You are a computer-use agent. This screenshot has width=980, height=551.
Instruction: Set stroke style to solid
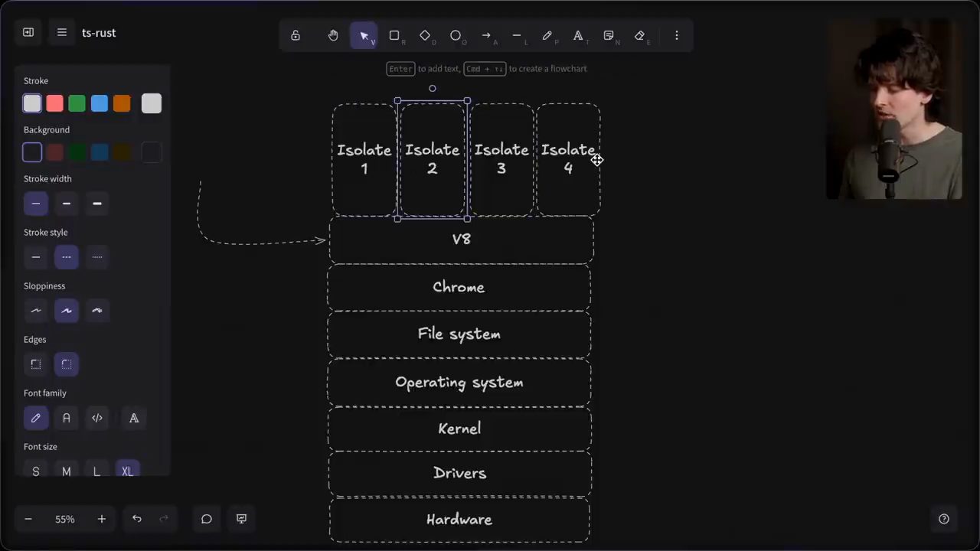click(x=36, y=257)
